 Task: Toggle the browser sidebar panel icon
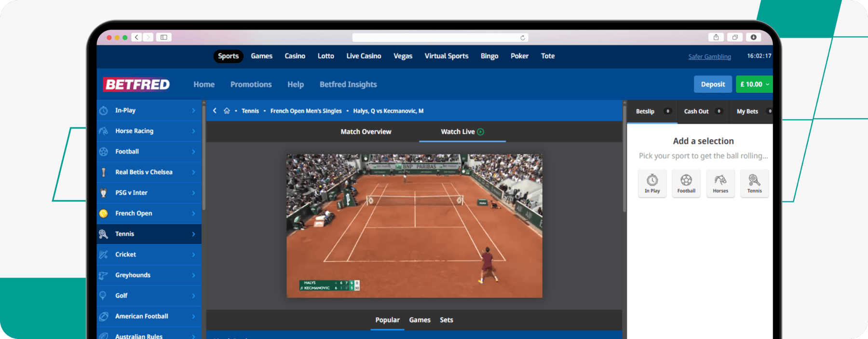point(164,37)
